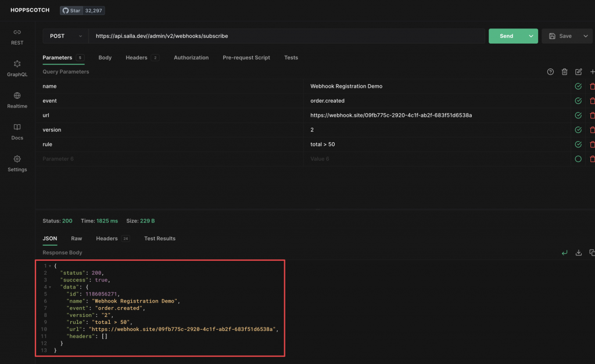Expand the Save options arrow

pos(586,36)
